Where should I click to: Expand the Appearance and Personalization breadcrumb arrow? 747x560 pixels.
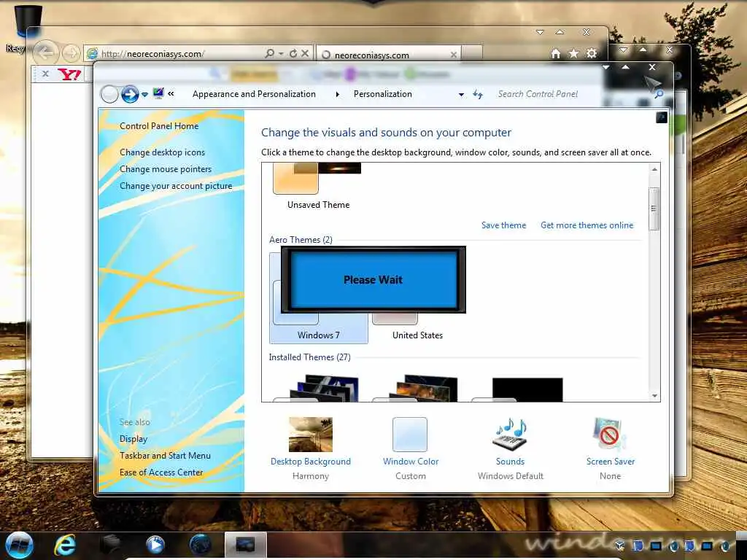point(337,94)
